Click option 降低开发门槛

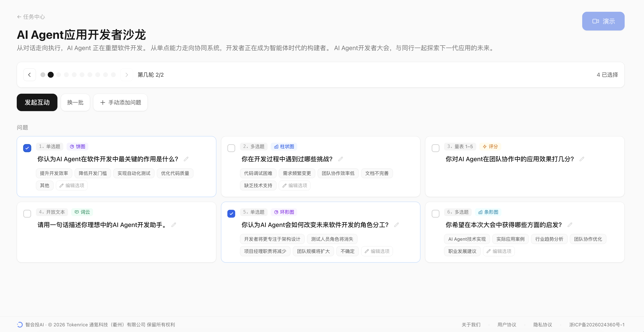93,173
